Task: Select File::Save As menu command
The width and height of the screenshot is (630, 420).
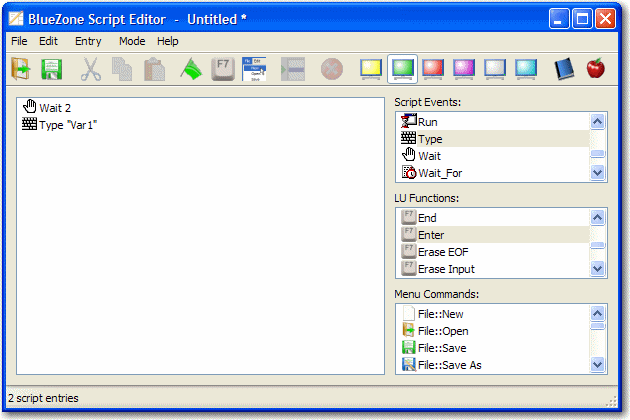Action: click(449, 365)
